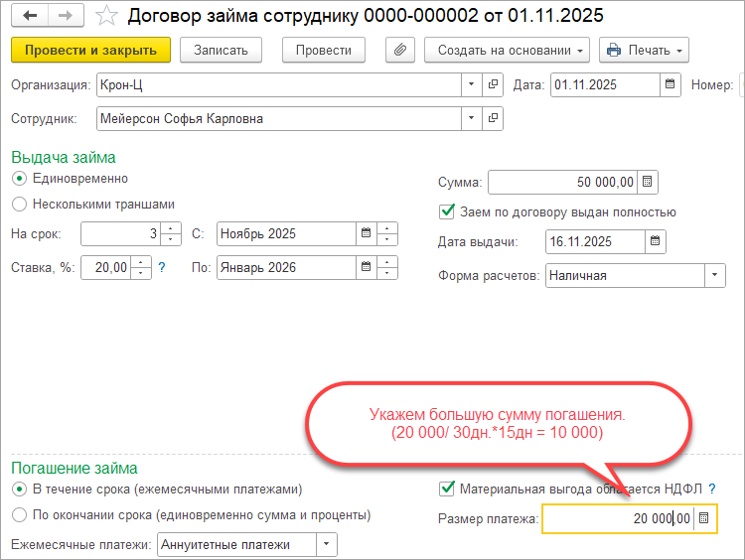
Task: Open the Печать dropdown menu
Action: (x=644, y=50)
